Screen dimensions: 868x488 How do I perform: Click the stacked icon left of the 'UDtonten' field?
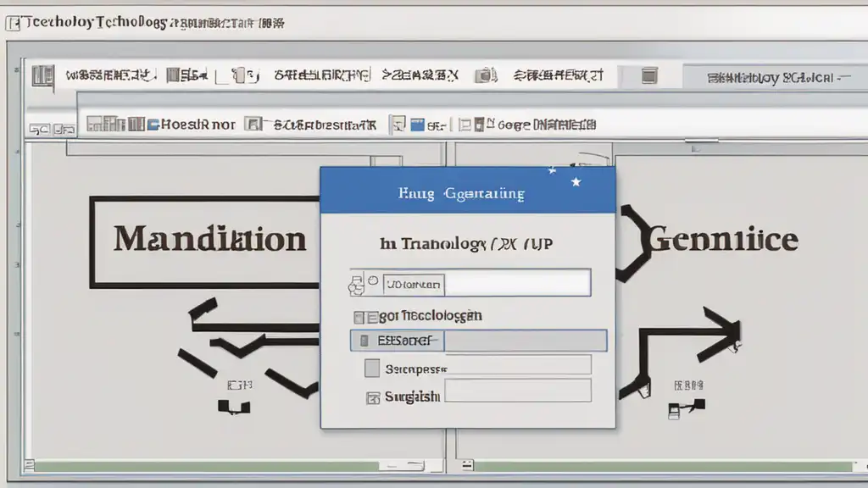click(356, 284)
